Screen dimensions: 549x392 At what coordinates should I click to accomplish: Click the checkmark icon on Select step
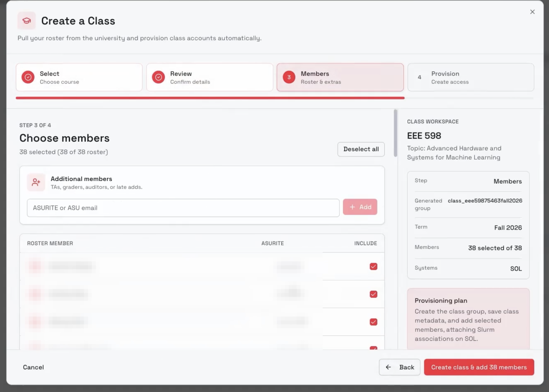pos(28,77)
